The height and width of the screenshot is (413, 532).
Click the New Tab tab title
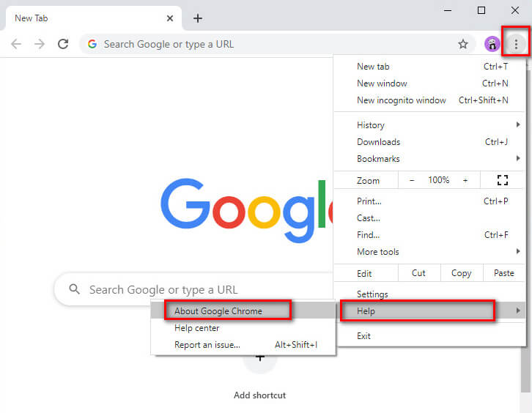32,18
